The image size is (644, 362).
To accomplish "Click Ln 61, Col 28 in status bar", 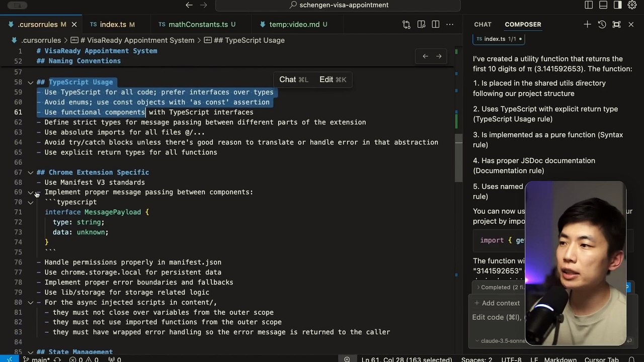I will [x=407, y=359].
